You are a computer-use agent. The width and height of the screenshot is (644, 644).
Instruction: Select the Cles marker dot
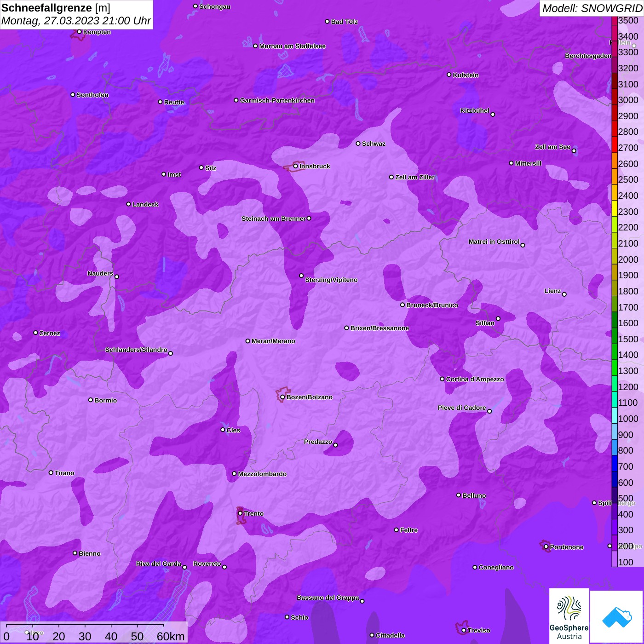click(223, 430)
